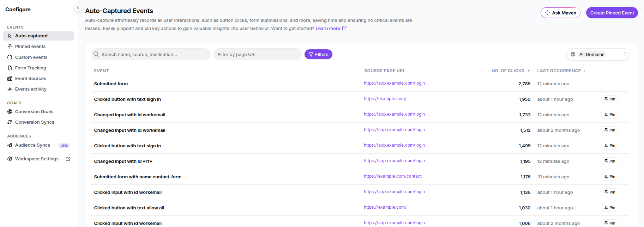Open the example.com/contact URL
Viewport: 644px width, 227px height.
(x=392, y=176)
